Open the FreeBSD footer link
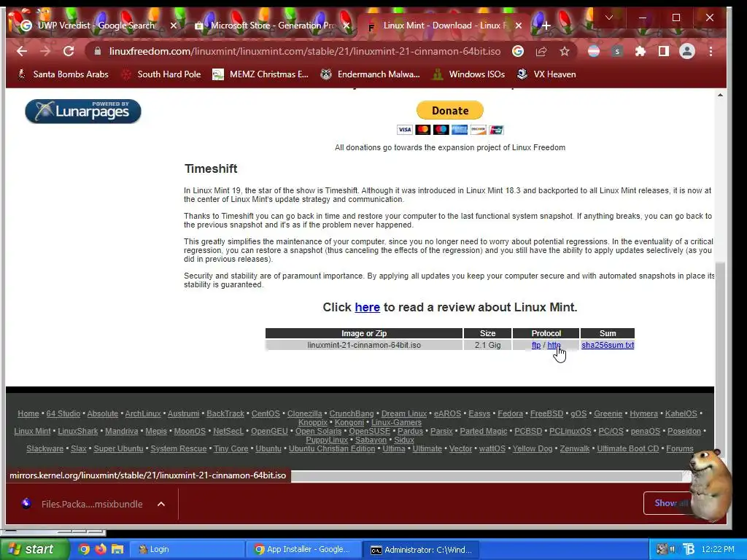 click(546, 414)
